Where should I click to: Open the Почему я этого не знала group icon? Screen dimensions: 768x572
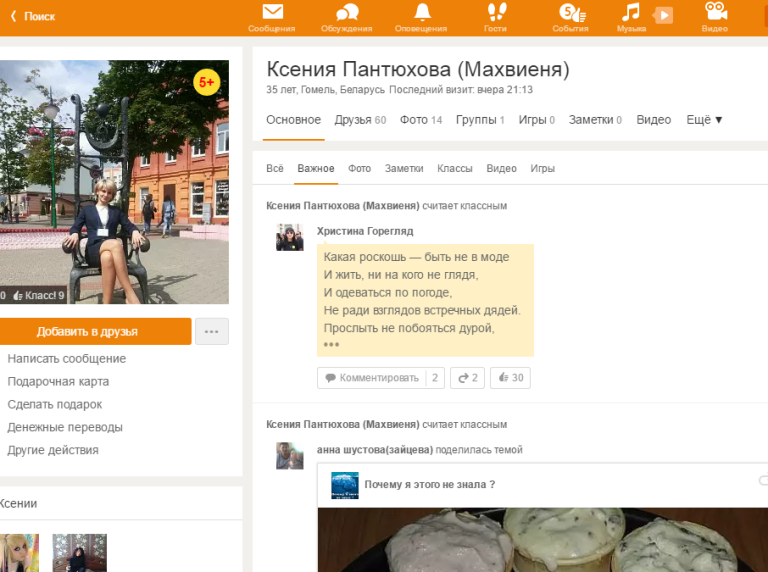[x=345, y=485]
